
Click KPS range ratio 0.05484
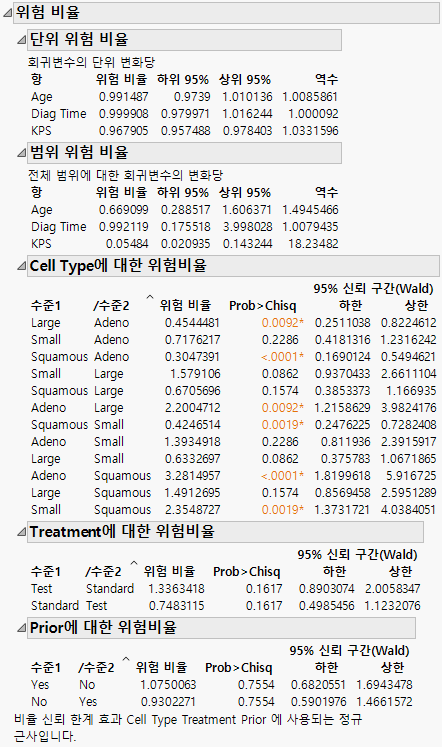[127, 244]
